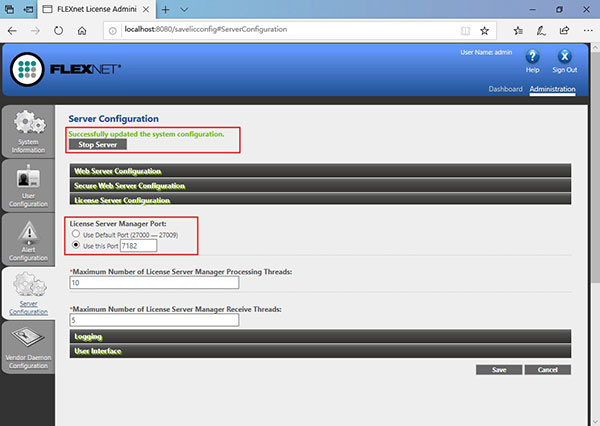The image size is (600, 426).
Task: Open Alert Configuration sidebar icon
Action: click(x=29, y=231)
